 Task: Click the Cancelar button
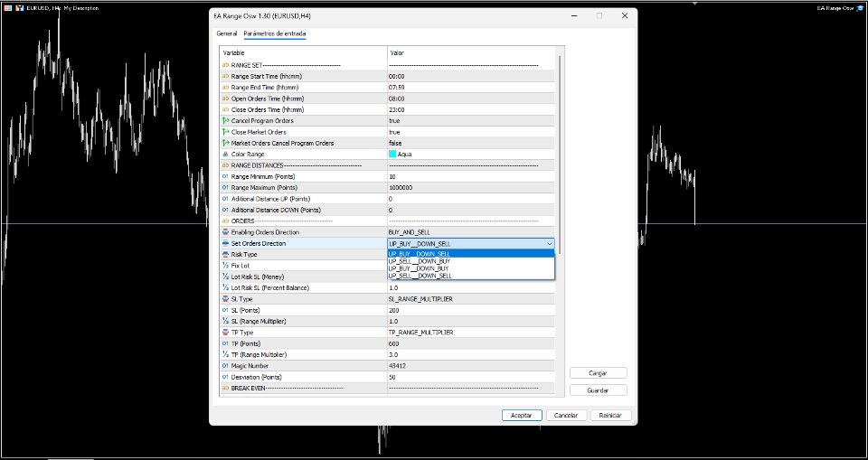(566, 415)
